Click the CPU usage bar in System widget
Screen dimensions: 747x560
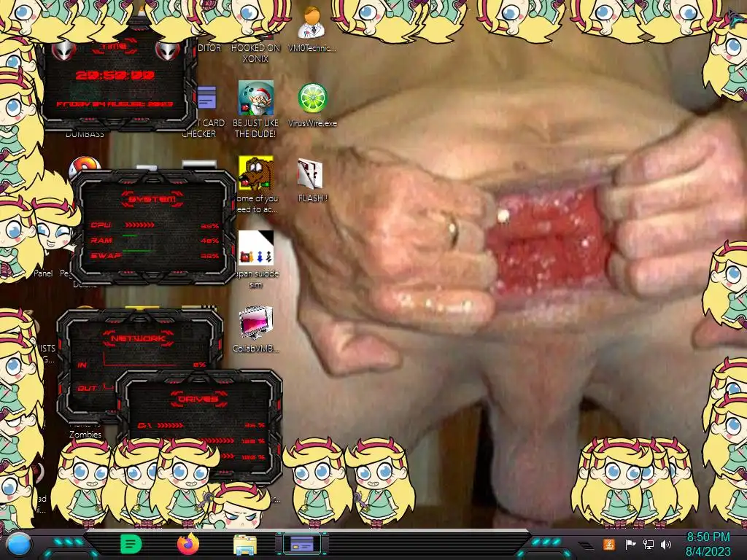139,225
